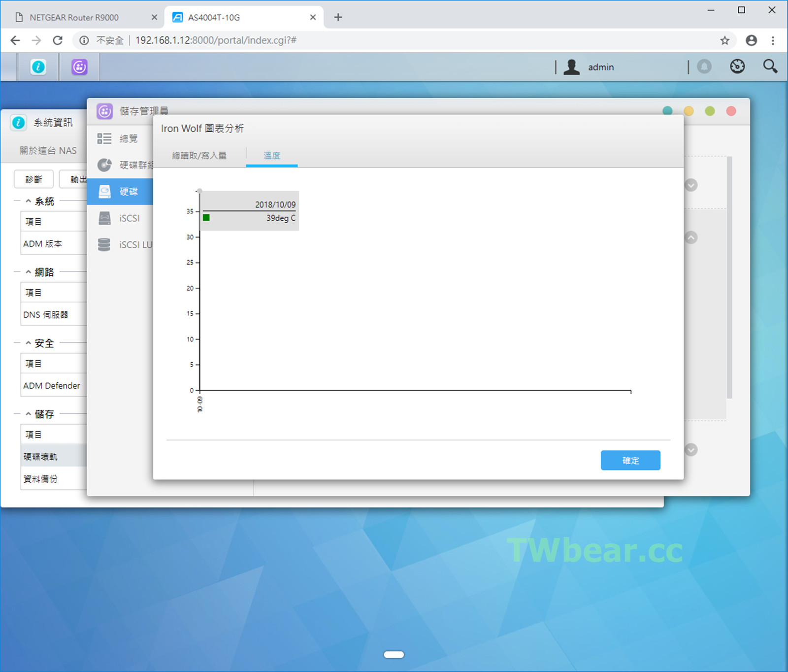Click the notification bell icon
Viewport: 788px width, 672px height.
click(x=704, y=67)
